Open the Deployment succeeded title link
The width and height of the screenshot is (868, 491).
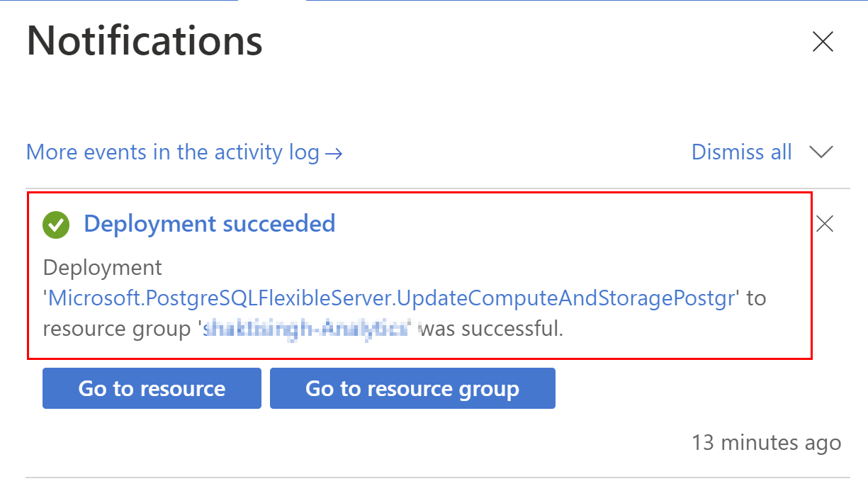coord(209,224)
